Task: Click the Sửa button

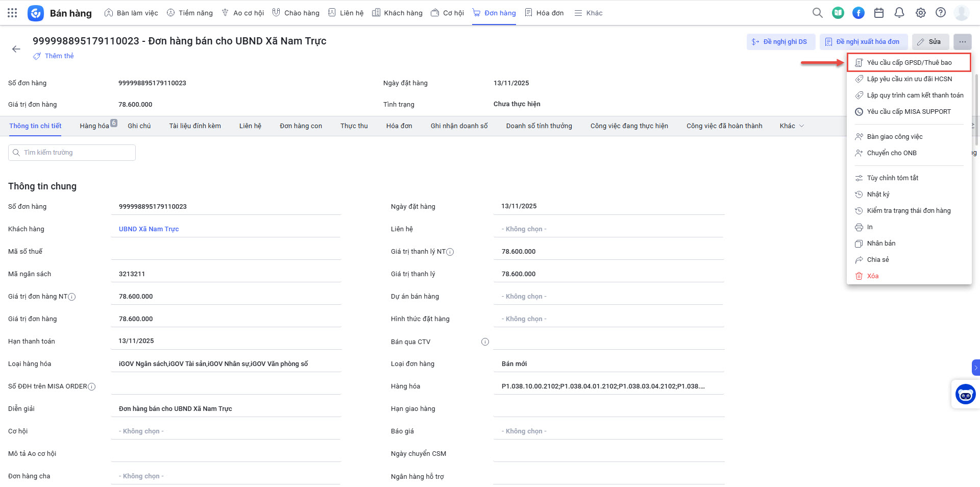Action: coord(930,42)
